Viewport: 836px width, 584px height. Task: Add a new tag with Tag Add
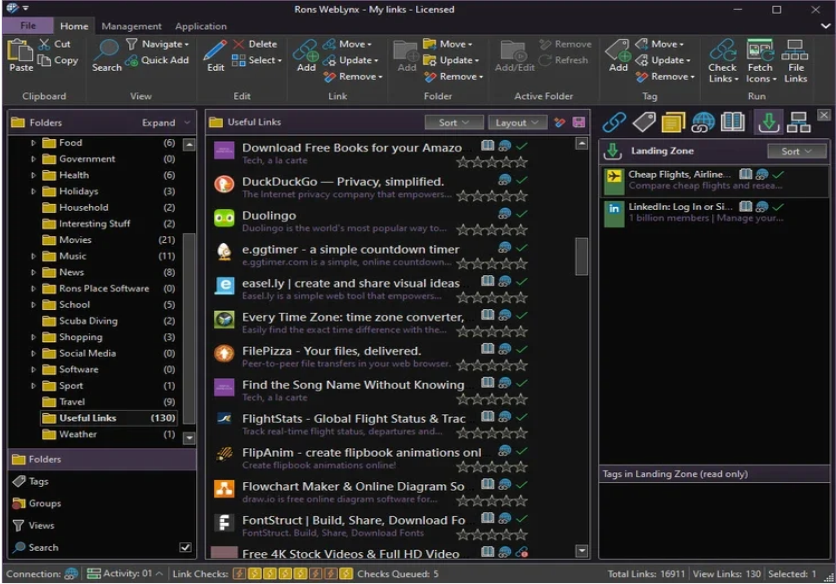(618, 55)
